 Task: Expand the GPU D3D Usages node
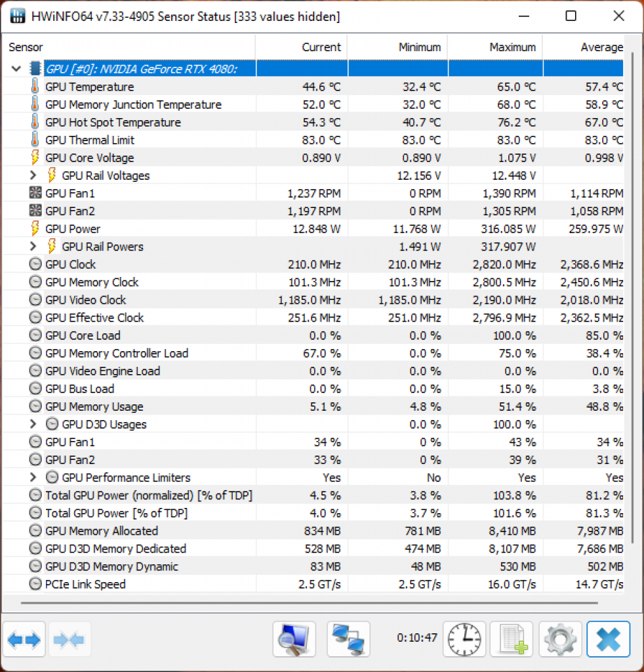(33, 424)
